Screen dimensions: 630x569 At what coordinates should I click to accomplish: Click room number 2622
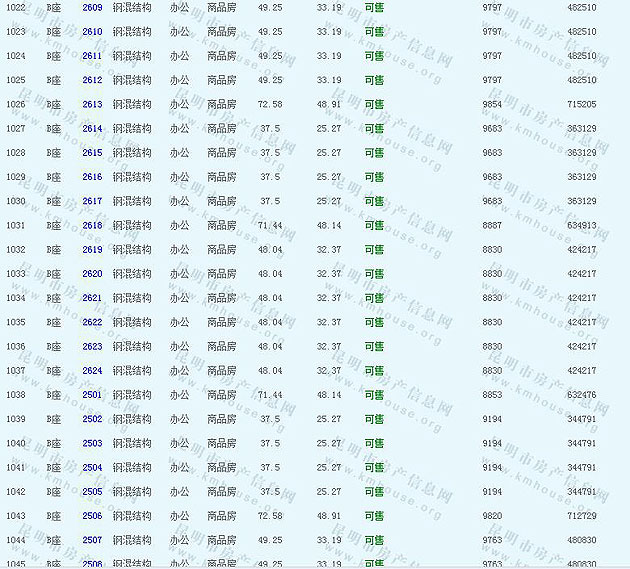click(92, 322)
